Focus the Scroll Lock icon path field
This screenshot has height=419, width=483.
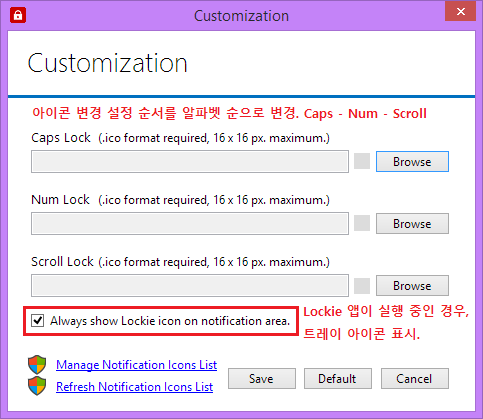pyautogui.click(x=190, y=285)
